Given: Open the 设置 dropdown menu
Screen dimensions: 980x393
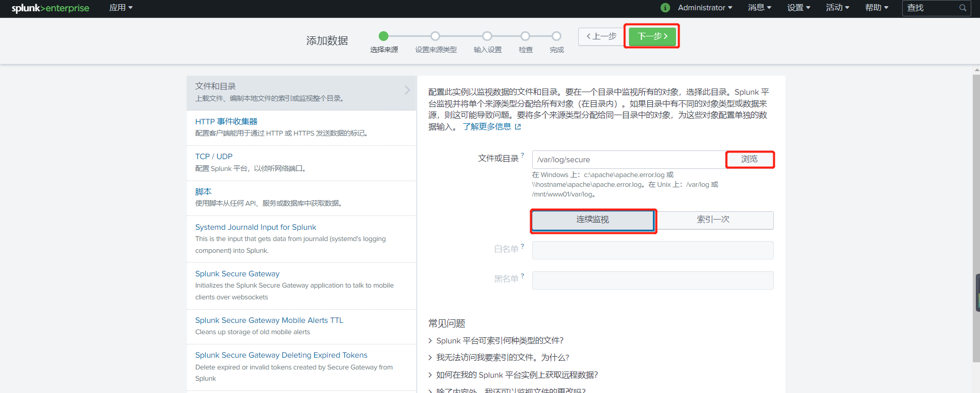Looking at the screenshot, I should tap(799, 8).
